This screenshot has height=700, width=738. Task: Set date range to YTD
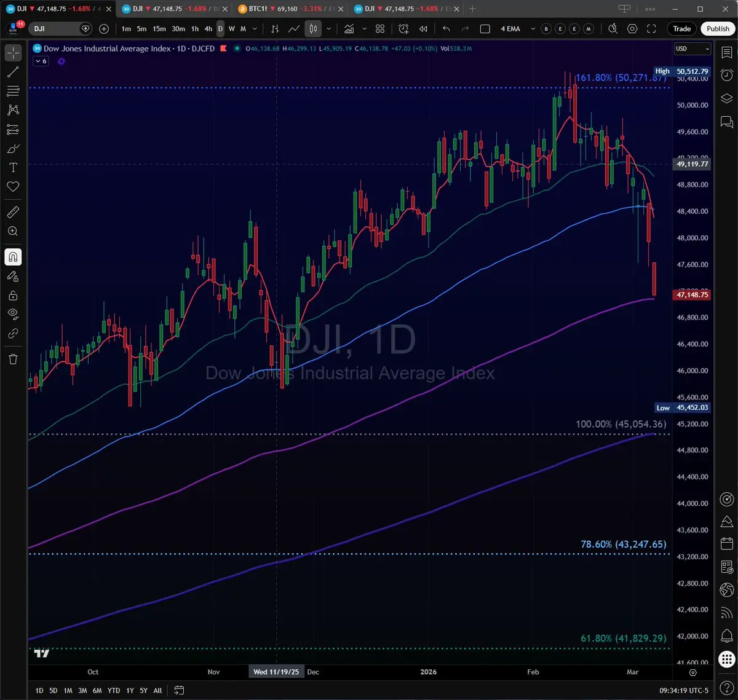[113, 690]
